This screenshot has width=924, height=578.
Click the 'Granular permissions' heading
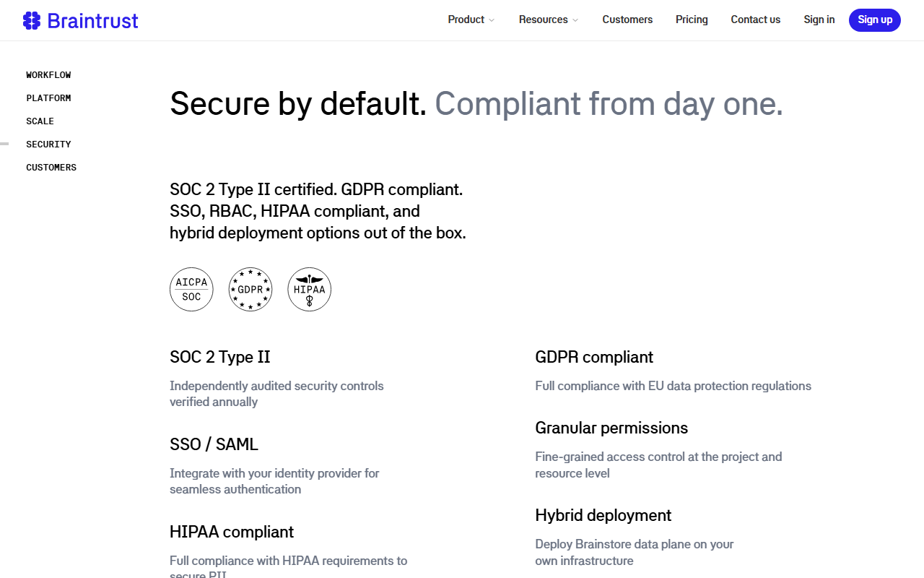tap(611, 428)
